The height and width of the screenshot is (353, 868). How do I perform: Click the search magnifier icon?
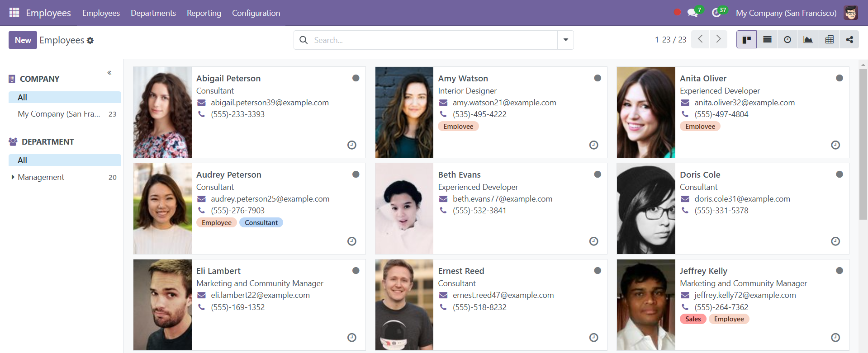pos(304,40)
